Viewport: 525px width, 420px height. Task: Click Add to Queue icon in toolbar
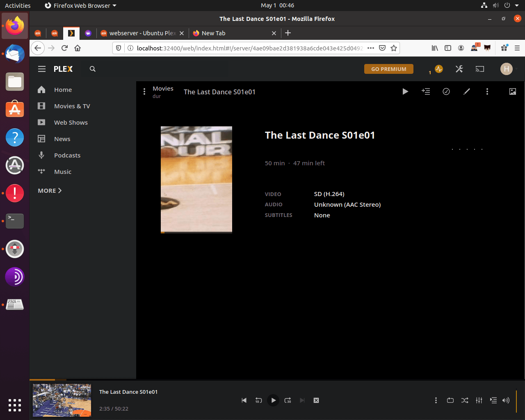(x=426, y=91)
